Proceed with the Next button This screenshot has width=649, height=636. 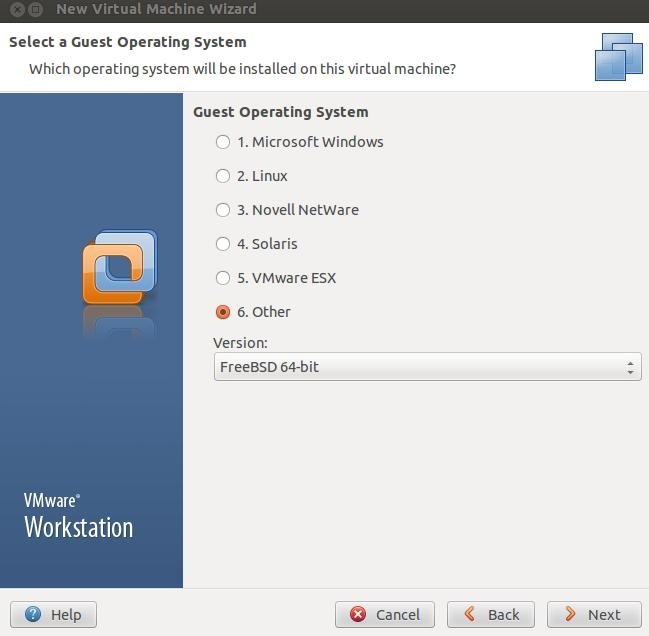[594, 614]
